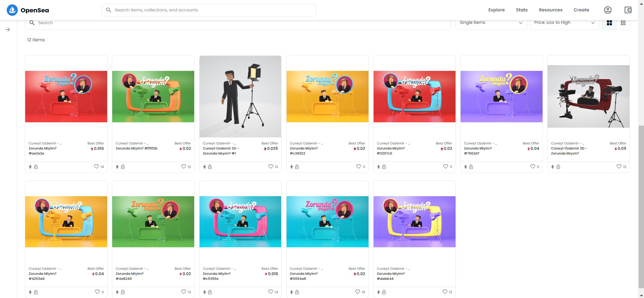Click the Ethereum chain icon on #0094a8 card
This screenshot has width=644, height=298.
point(292,292)
